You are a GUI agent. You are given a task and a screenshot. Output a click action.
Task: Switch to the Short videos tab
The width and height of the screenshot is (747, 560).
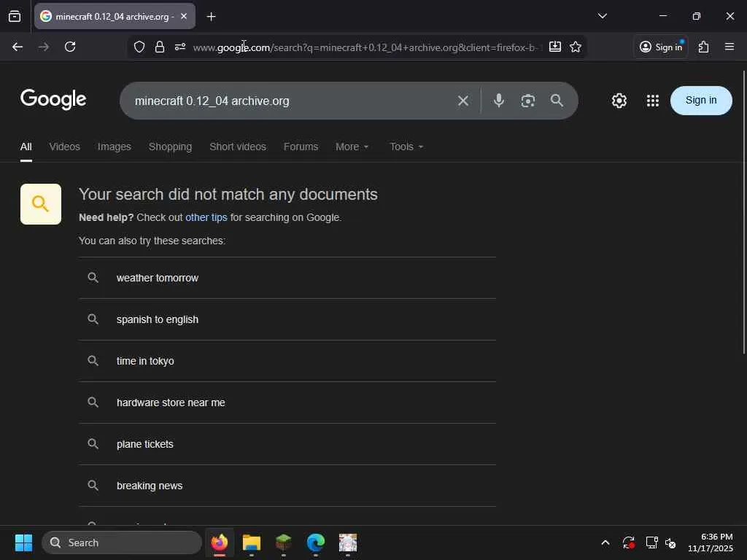point(238,147)
